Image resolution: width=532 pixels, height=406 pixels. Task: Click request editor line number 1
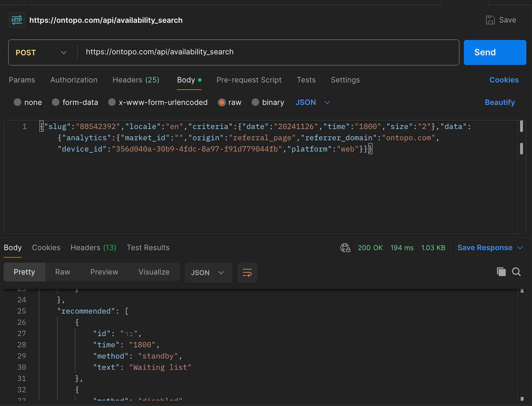click(x=24, y=127)
